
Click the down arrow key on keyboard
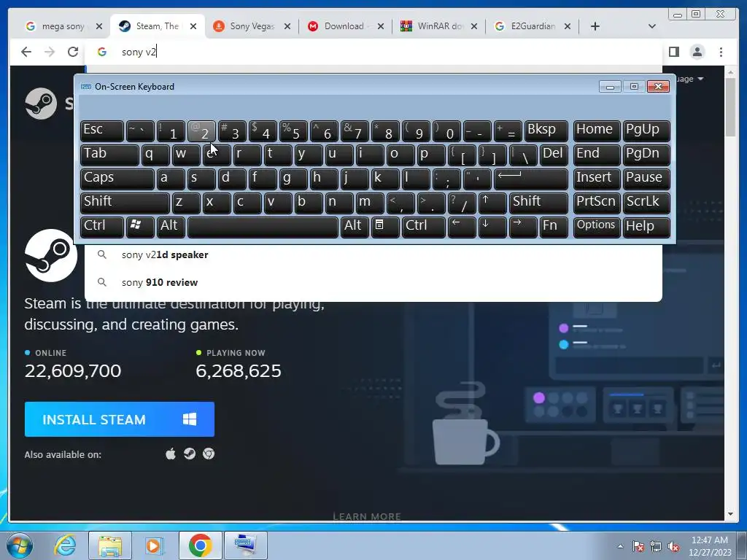492,227
